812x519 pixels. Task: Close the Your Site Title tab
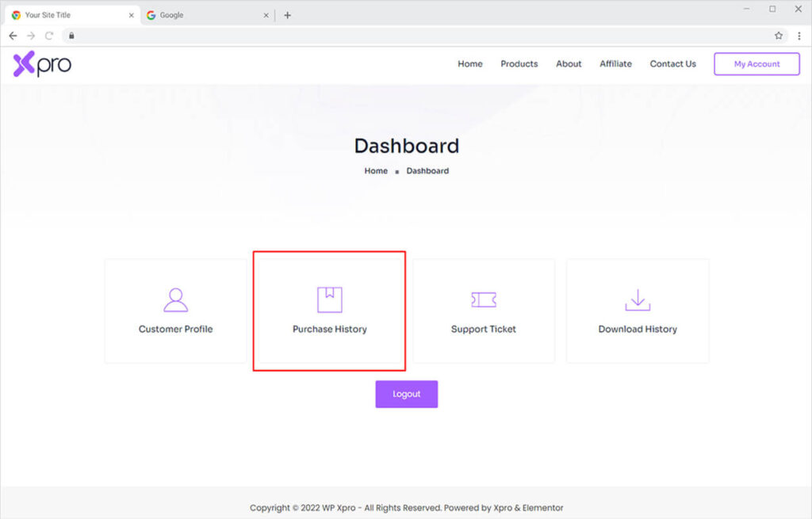(132, 15)
